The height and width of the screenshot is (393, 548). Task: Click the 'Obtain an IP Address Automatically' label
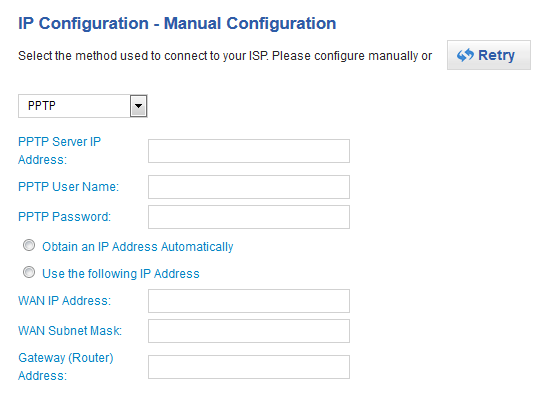click(138, 247)
